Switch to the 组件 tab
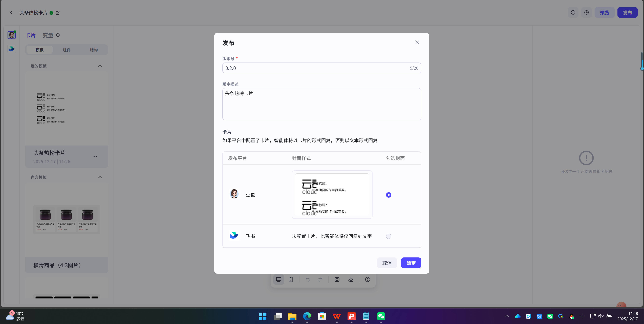644x324 pixels. tap(67, 50)
